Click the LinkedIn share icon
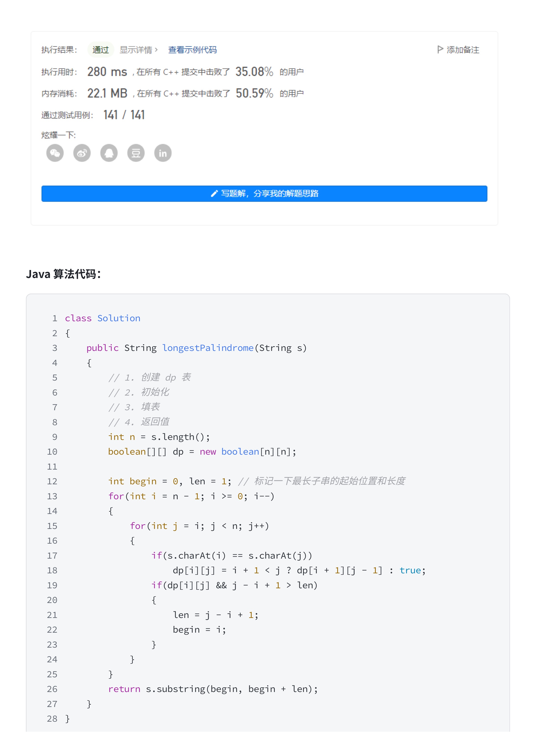 pos(163,153)
